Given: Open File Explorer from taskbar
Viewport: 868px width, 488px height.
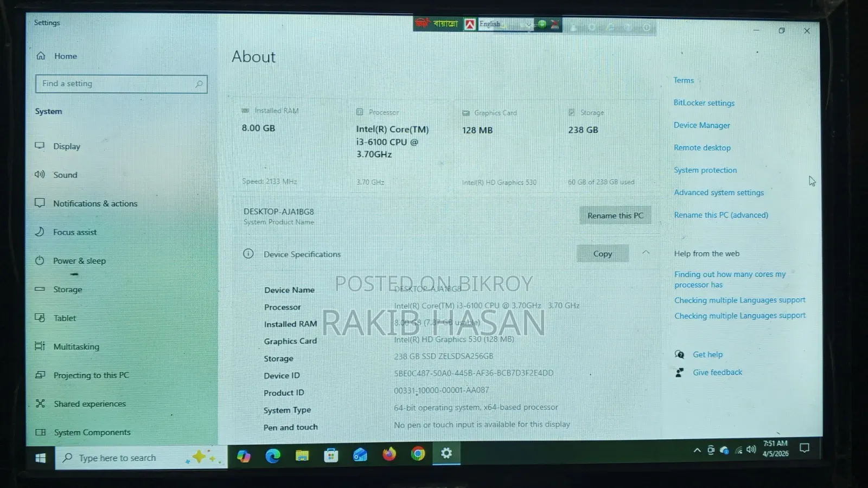Looking at the screenshot, I should (302, 456).
